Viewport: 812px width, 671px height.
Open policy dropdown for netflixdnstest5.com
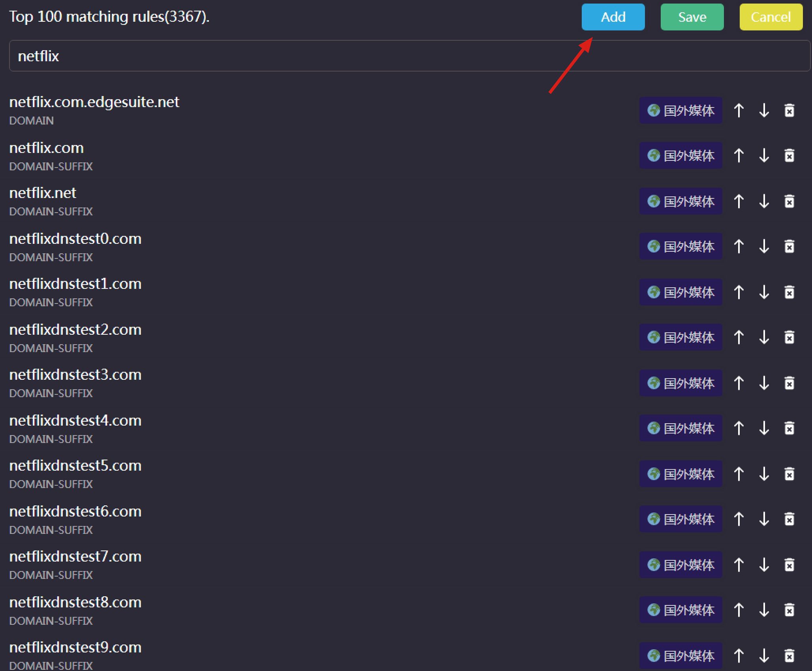(x=681, y=474)
